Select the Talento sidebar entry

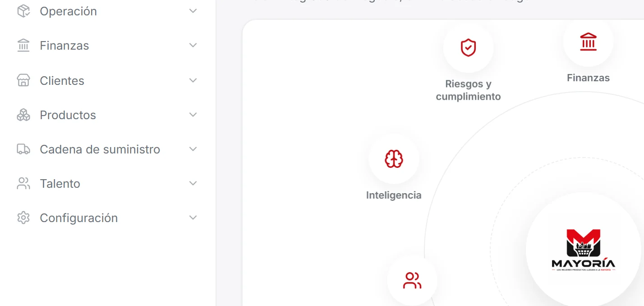click(x=108, y=184)
